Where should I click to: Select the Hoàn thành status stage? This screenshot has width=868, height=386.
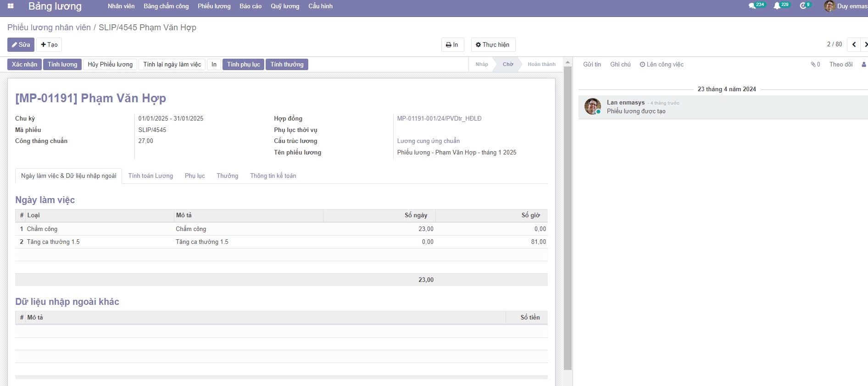pos(541,65)
